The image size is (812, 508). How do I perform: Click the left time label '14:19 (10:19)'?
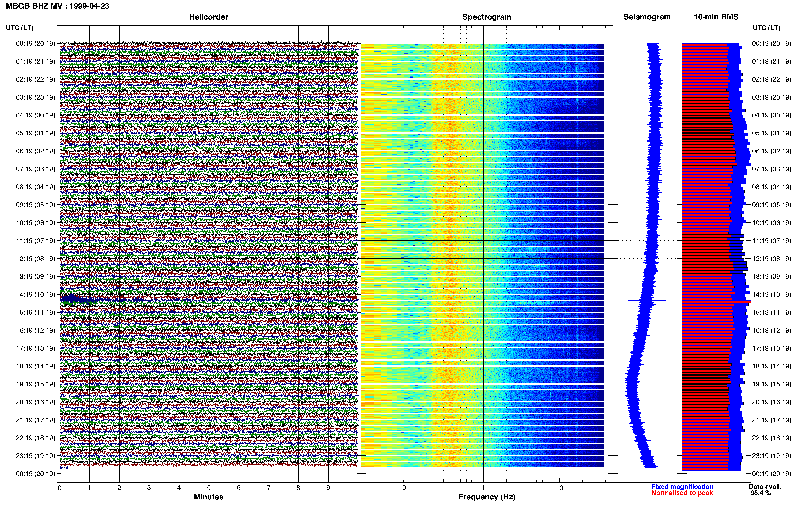36,295
